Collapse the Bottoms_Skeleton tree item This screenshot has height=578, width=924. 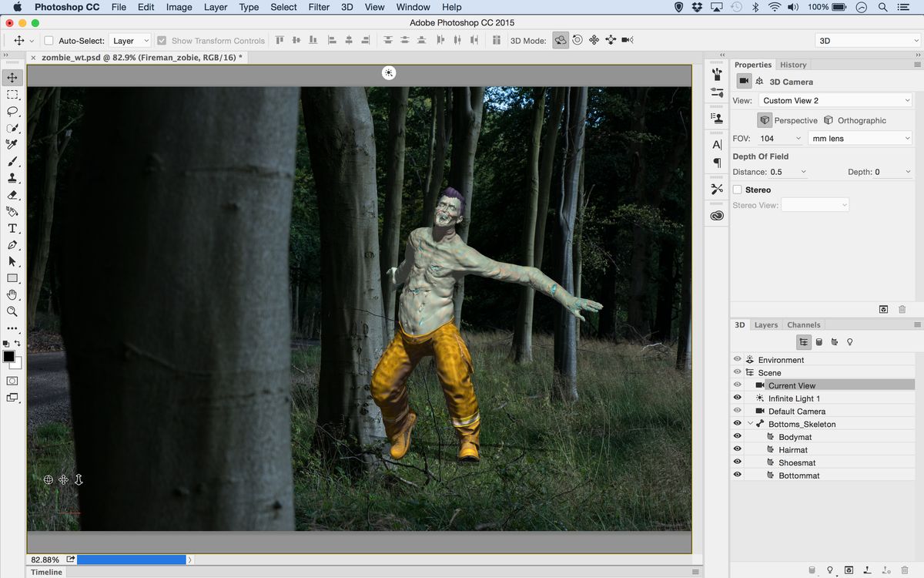point(749,423)
